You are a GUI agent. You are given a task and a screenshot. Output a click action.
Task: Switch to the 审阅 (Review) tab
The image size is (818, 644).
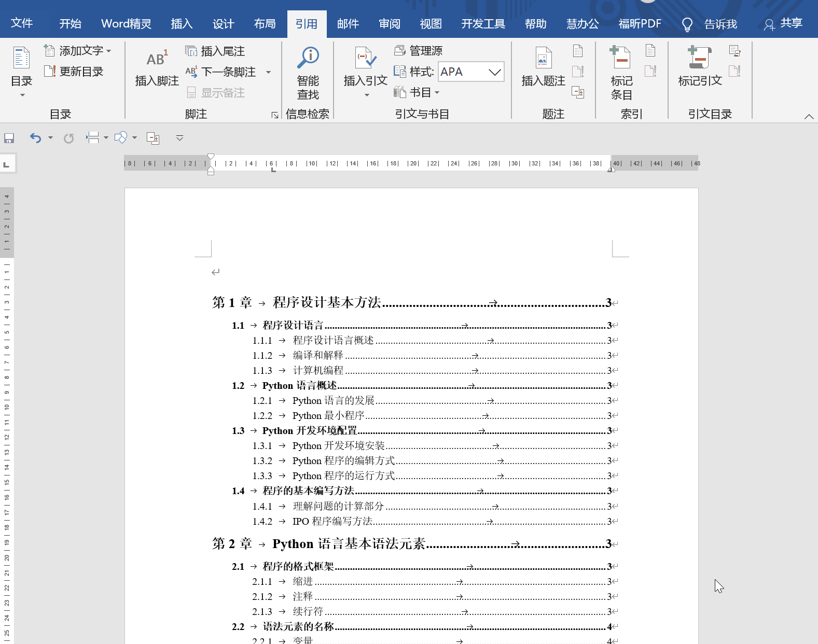[x=389, y=24]
